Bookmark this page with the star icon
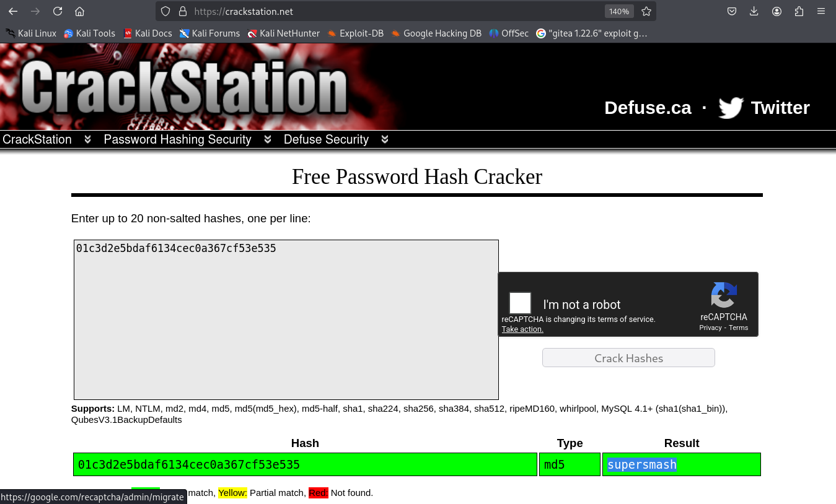Viewport: 836px width, 504px height. pos(646,11)
